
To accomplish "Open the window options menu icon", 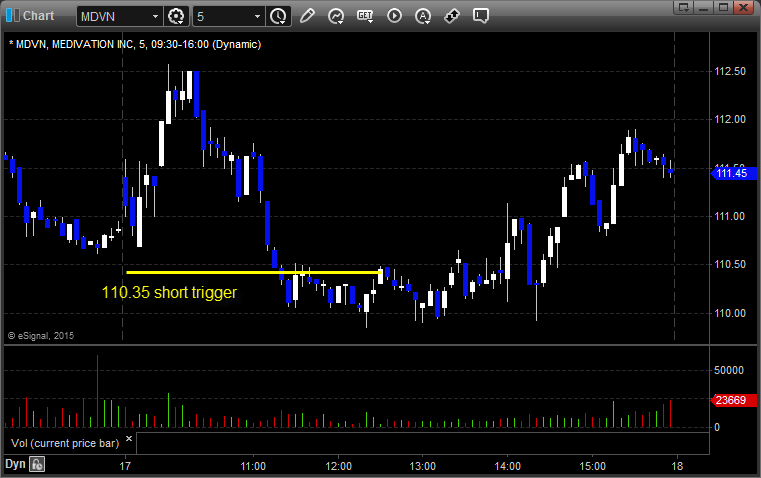I will [x=684, y=7].
